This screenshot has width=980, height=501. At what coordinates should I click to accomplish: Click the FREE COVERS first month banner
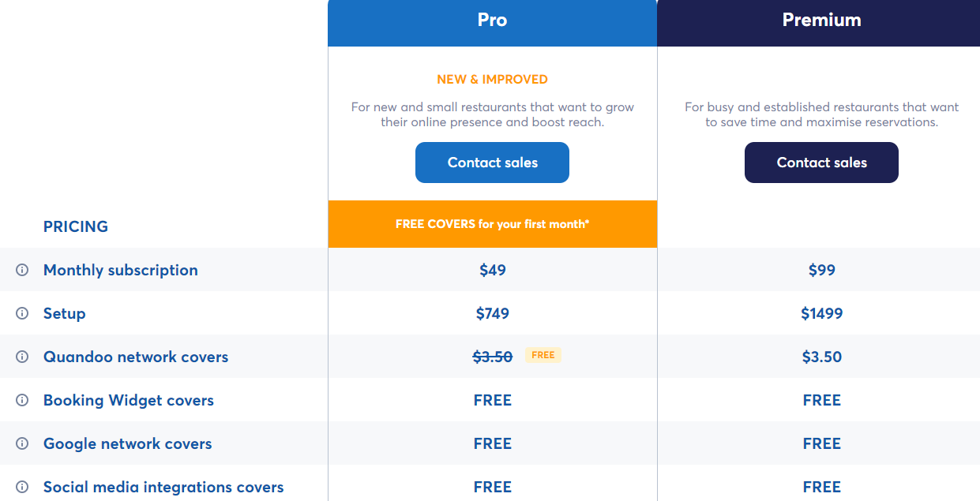492,224
